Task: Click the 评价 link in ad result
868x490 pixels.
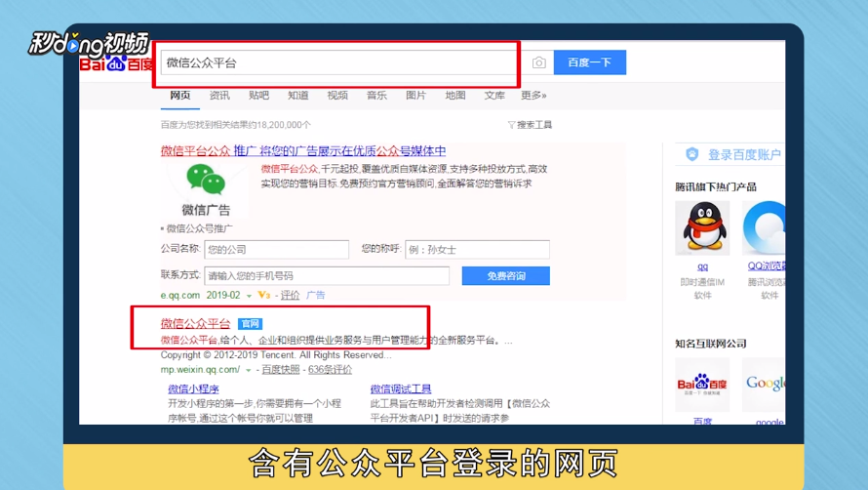Action: tap(290, 295)
